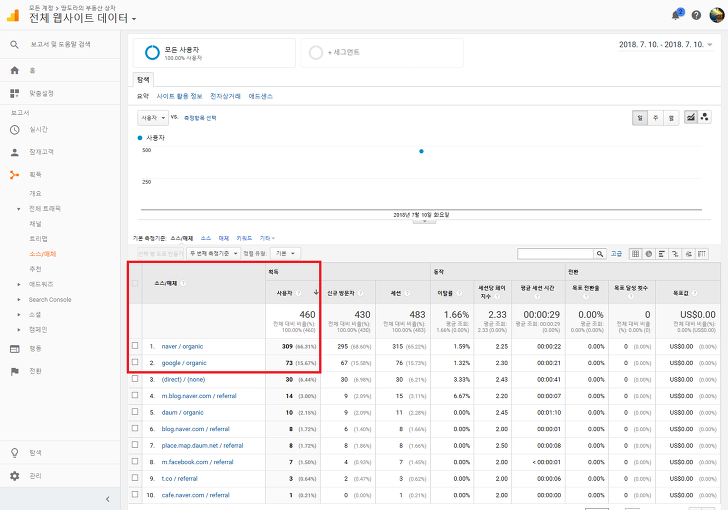Check the daum / organic row checkbox
The height and width of the screenshot is (510, 728).
click(135, 412)
